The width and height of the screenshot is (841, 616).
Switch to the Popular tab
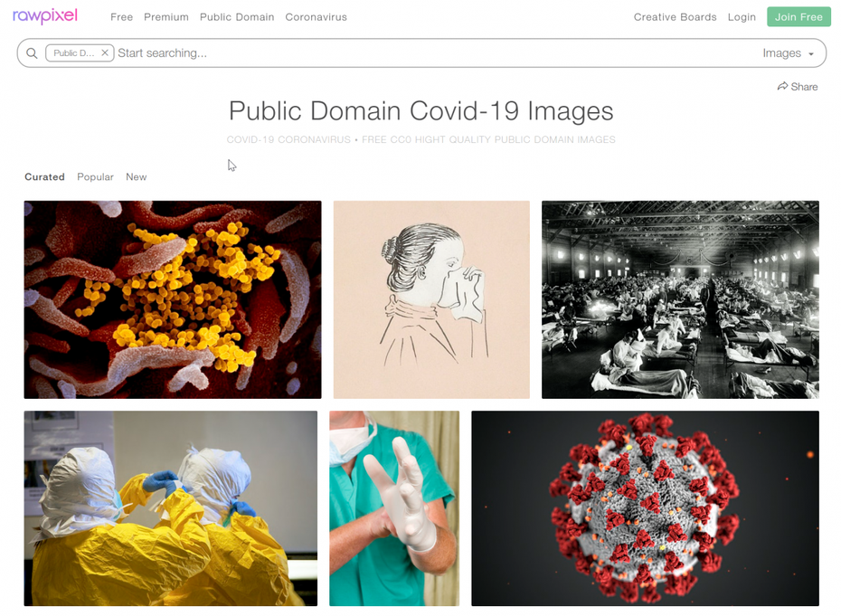(x=95, y=177)
